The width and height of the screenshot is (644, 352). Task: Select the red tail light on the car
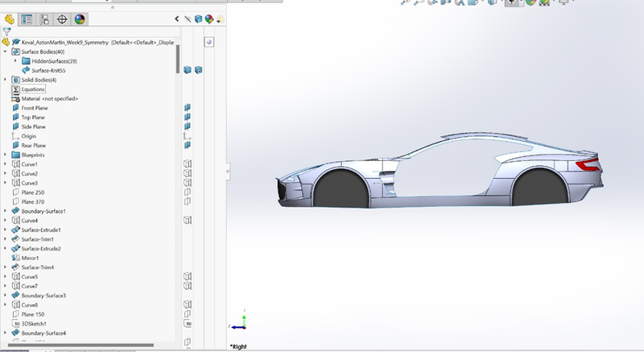coord(588,164)
